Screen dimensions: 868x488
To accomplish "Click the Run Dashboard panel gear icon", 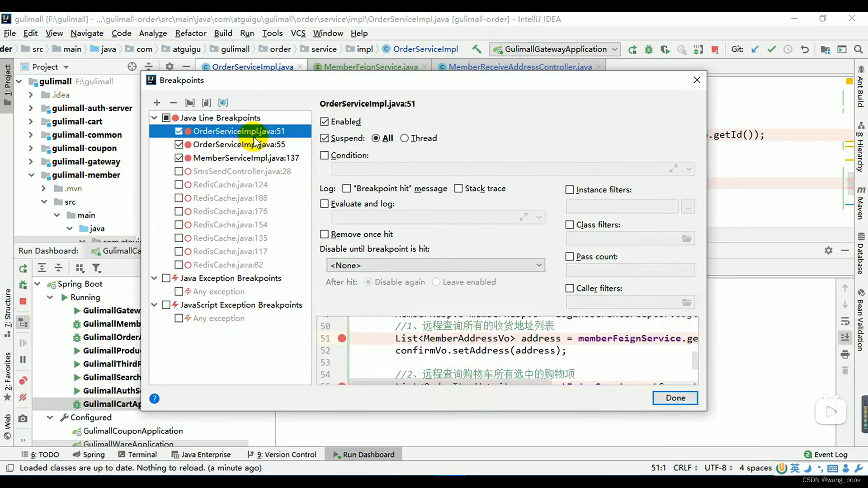I will [828, 250].
